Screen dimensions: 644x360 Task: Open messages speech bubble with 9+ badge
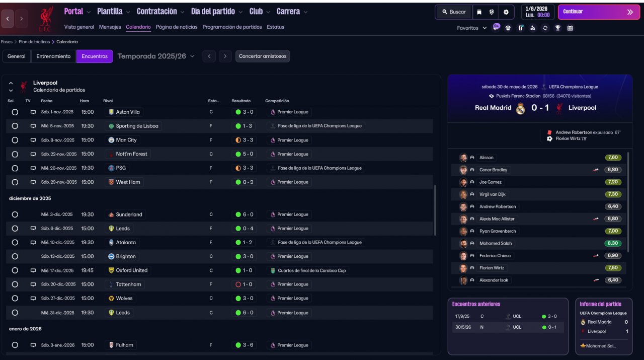496,28
